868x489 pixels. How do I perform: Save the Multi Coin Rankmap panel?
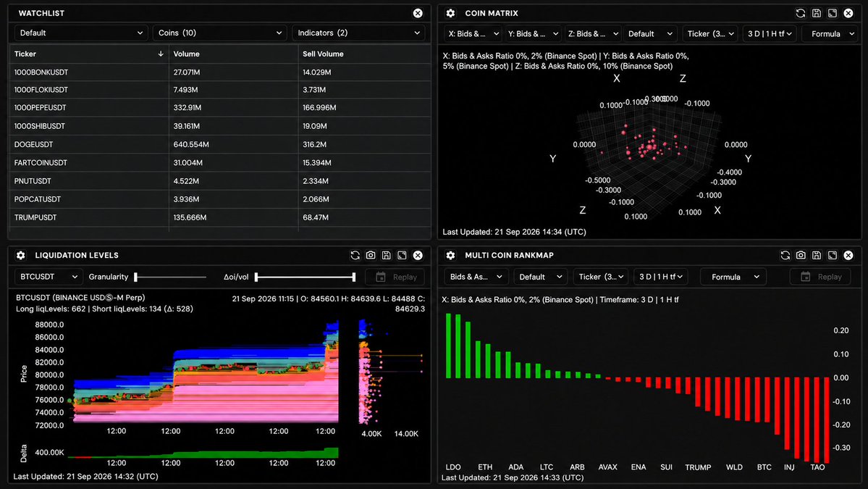point(817,255)
